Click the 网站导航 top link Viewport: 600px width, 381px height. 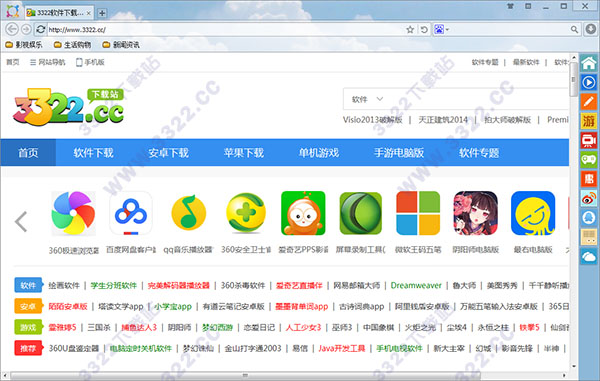(x=48, y=62)
